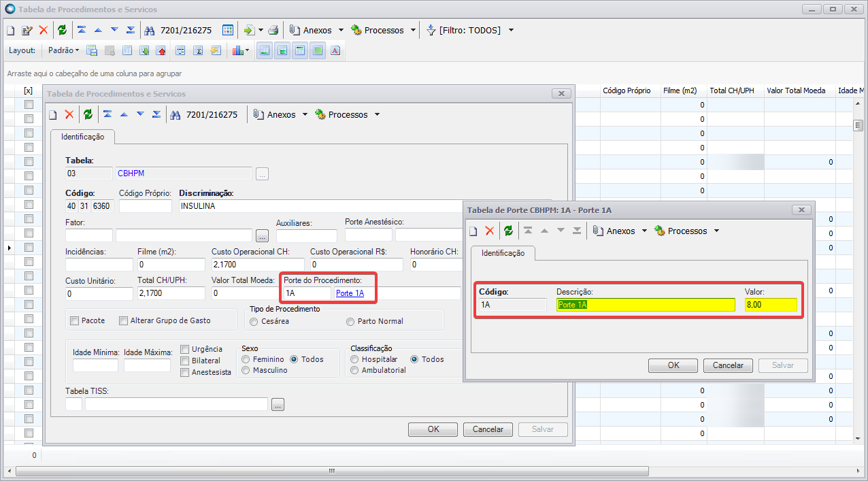The width and height of the screenshot is (868, 481).
Task: Select the Hospitalar classification option
Action: [354, 359]
